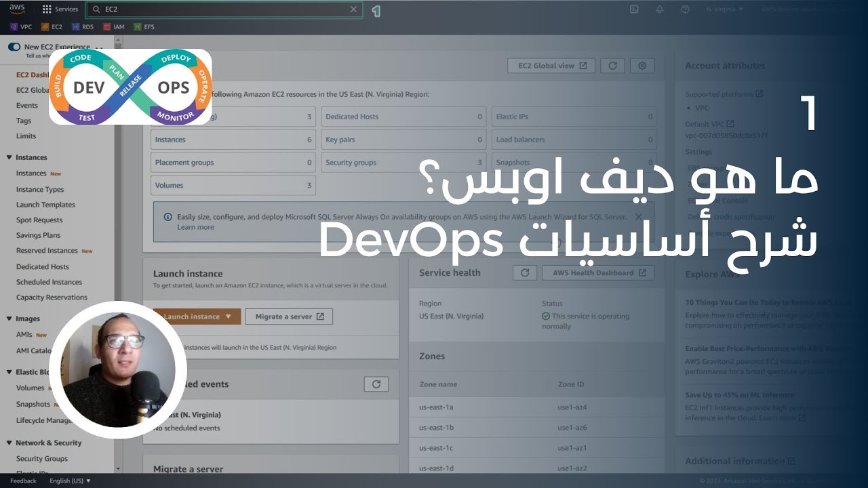Open the AWS Health Dashboard button
The height and width of the screenshot is (488, 868).
point(599,272)
